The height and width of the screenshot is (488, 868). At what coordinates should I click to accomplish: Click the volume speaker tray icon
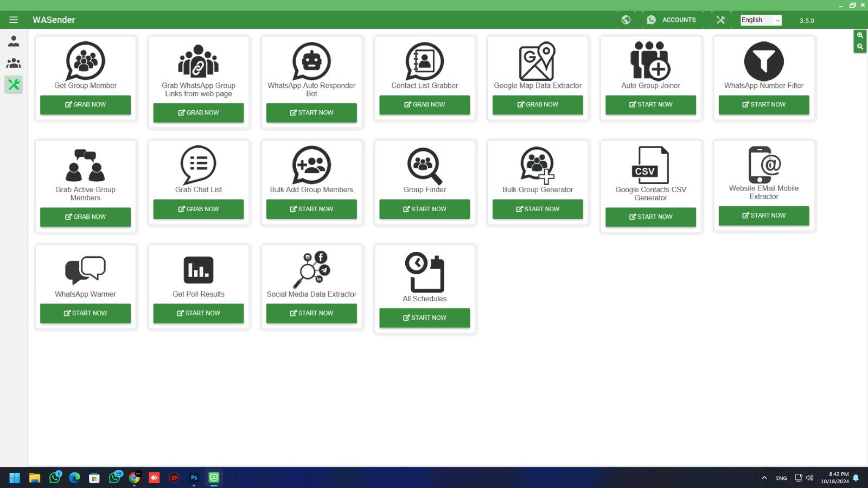pyautogui.click(x=810, y=478)
